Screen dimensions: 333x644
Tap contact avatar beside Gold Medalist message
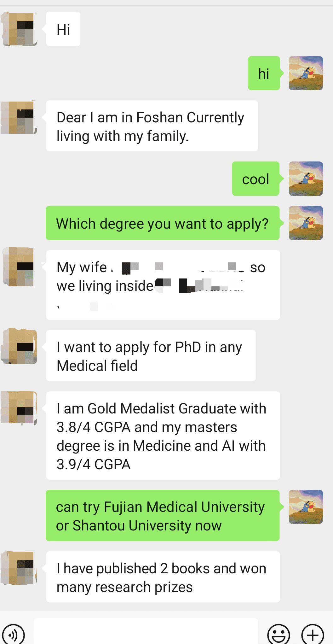[x=20, y=408]
